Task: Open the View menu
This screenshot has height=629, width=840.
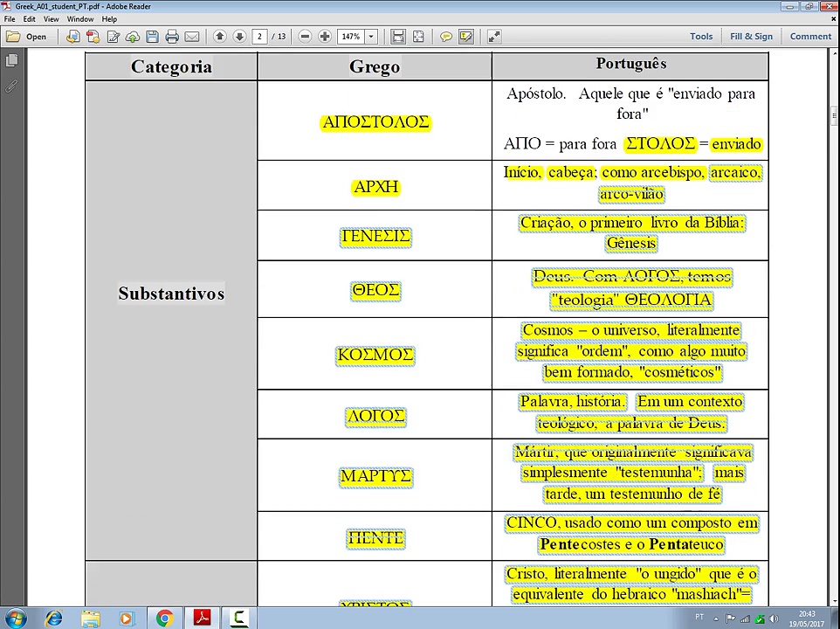Action: tap(51, 18)
